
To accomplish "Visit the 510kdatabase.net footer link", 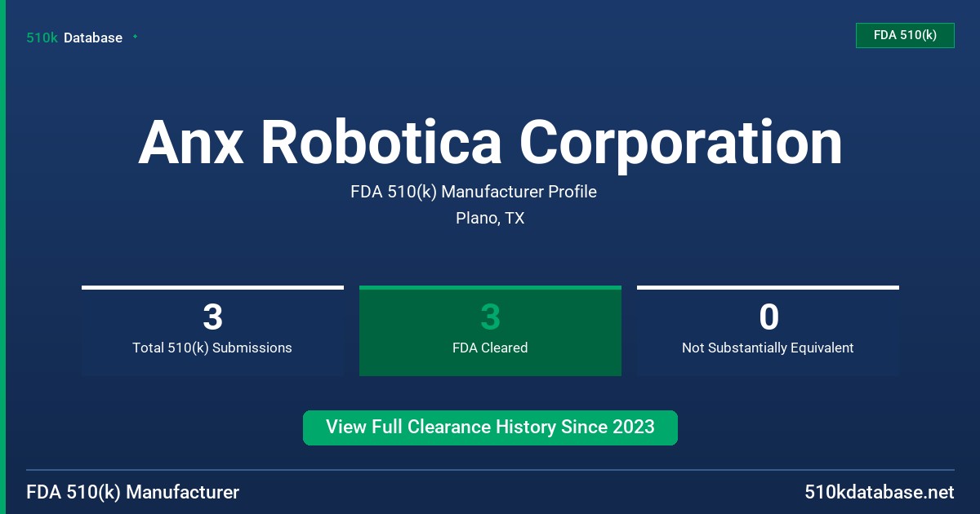I will click(x=879, y=492).
